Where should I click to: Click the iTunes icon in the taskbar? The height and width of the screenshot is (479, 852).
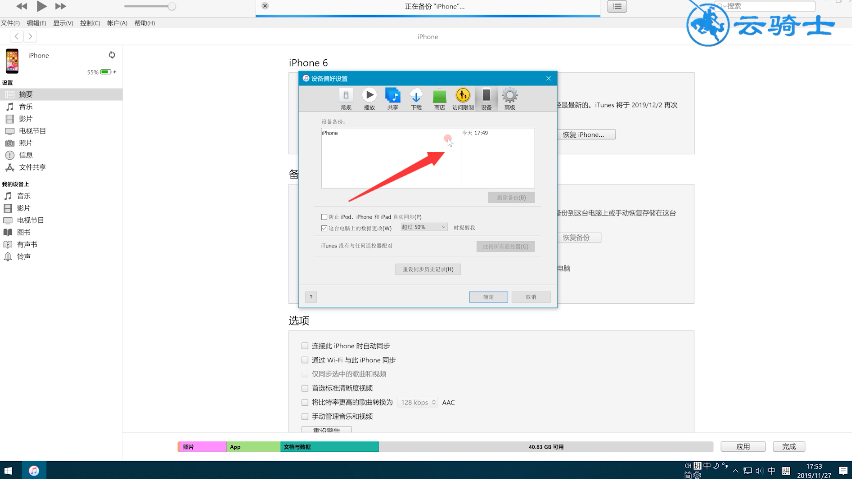click(x=34, y=470)
